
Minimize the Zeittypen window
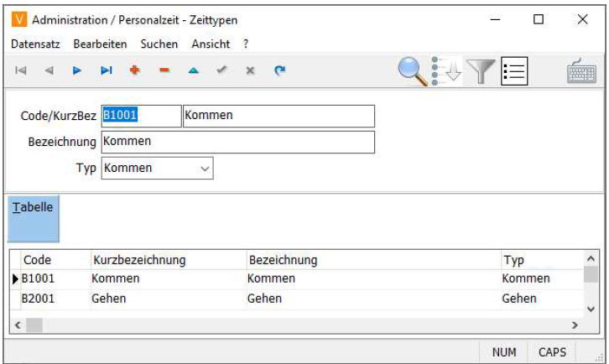coord(496,19)
